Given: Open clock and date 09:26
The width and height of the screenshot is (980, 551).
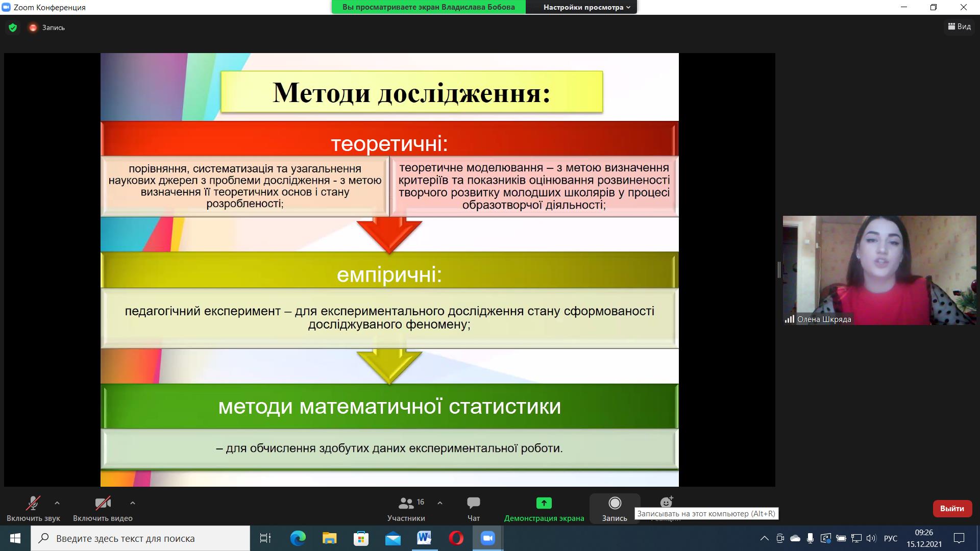Looking at the screenshot, I should (924, 538).
